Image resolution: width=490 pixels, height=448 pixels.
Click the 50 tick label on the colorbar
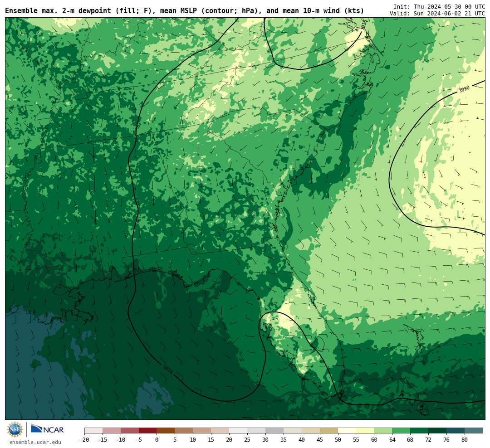pos(338,440)
